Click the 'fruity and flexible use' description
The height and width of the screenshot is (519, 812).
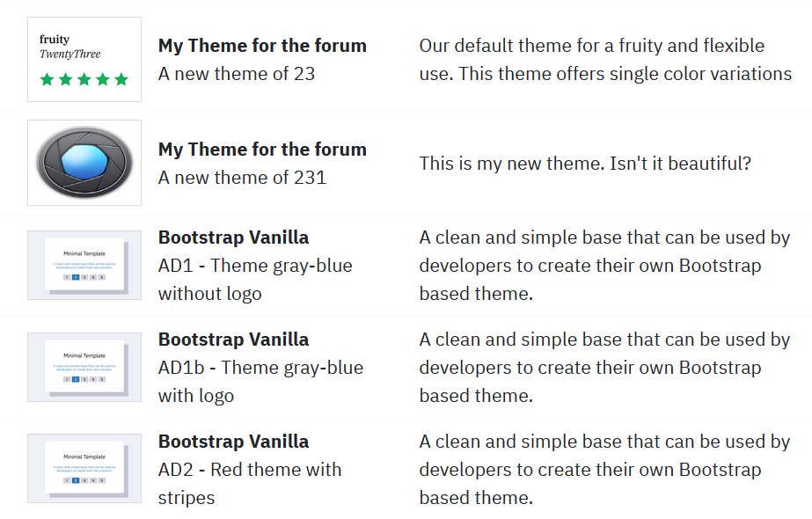pos(605,60)
